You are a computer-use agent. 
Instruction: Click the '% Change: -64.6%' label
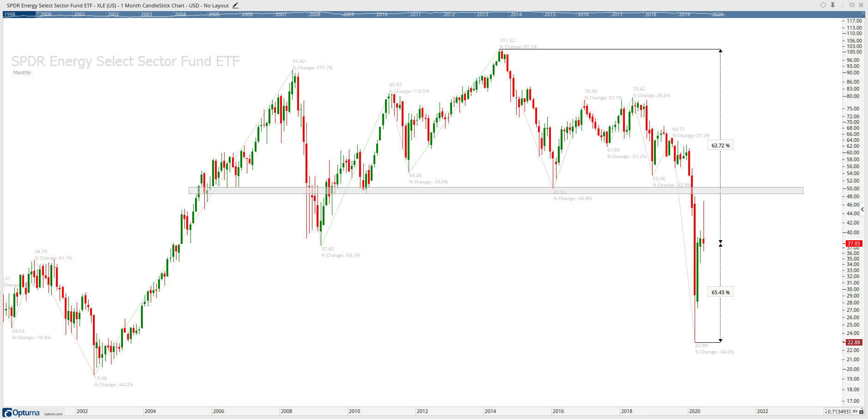point(715,352)
